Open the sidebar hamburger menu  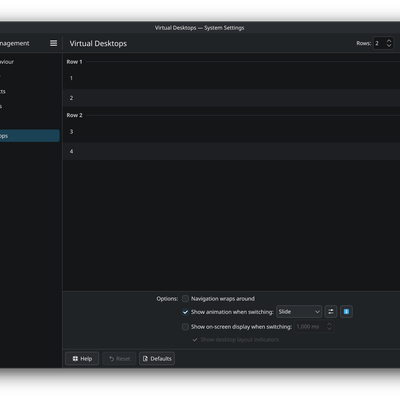[53, 43]
